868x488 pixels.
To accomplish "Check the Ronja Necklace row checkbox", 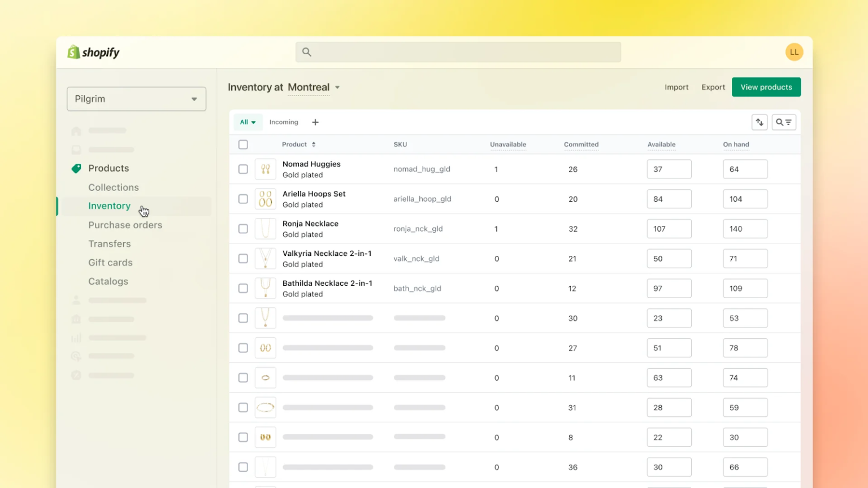I will pyautogui.click(x=243, y=229).
